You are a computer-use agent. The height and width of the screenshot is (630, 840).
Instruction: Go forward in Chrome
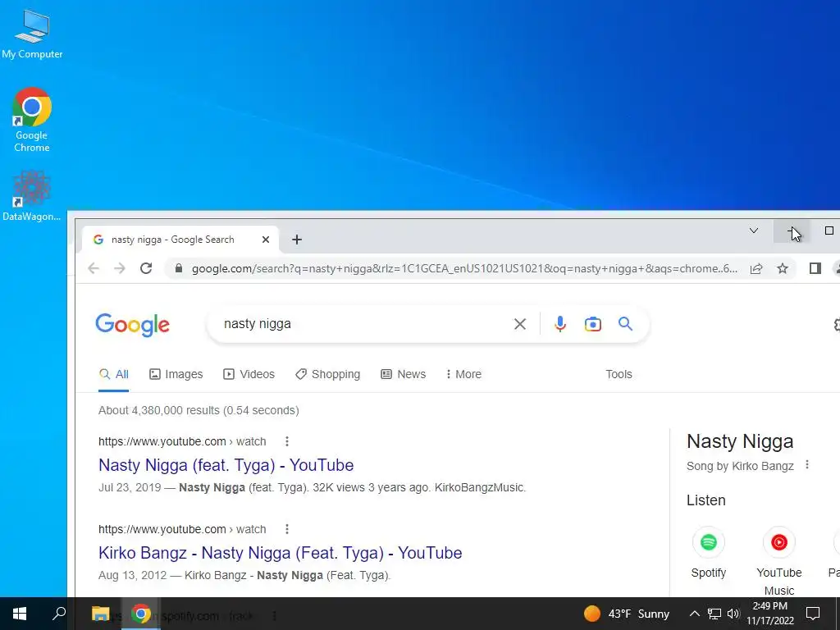(x=120, y=268)
